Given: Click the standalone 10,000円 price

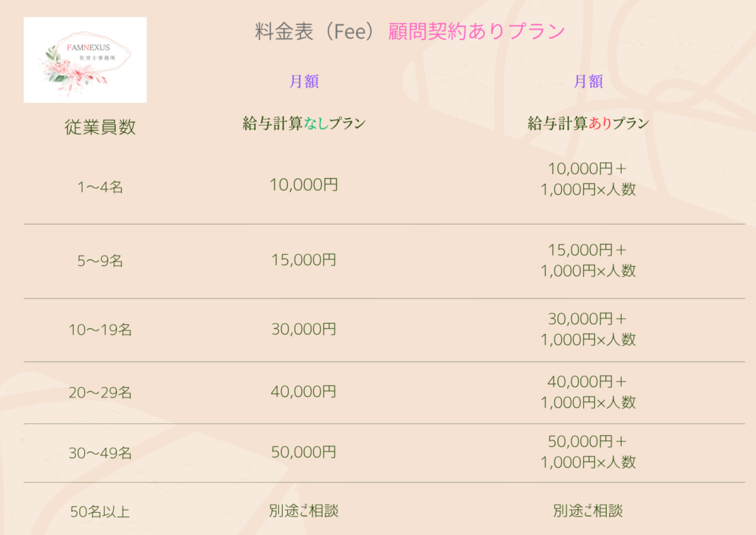Looking at the screenshot, I should 304,185.
